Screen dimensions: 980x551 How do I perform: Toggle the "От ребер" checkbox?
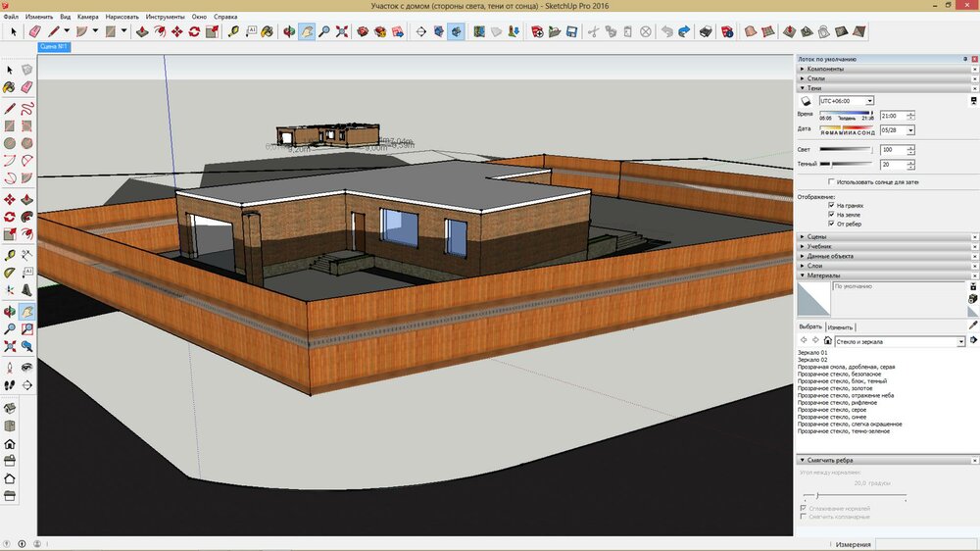pyautogui.click(x=832, y=223)
